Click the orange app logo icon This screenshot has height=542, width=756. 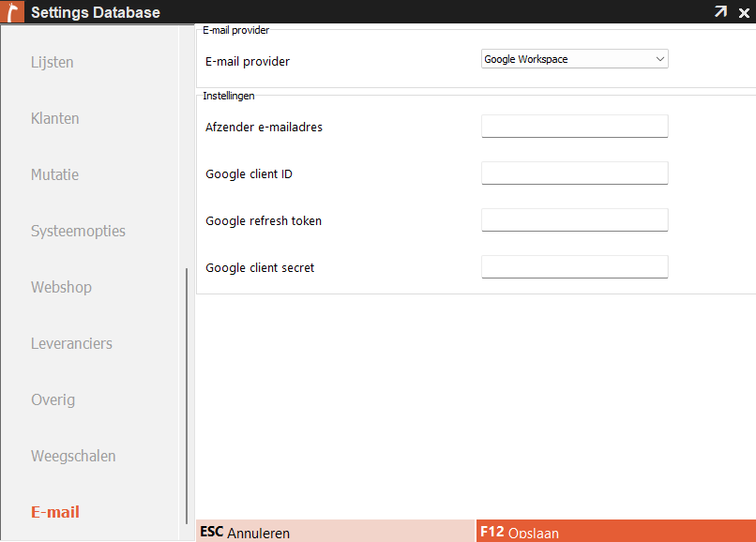tap(12, 11)
